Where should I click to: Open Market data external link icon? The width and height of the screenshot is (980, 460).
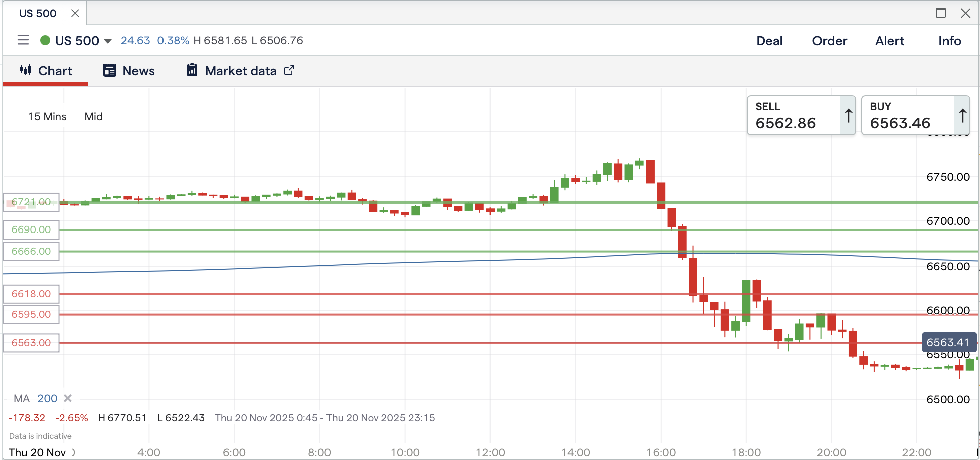point(289,70)
